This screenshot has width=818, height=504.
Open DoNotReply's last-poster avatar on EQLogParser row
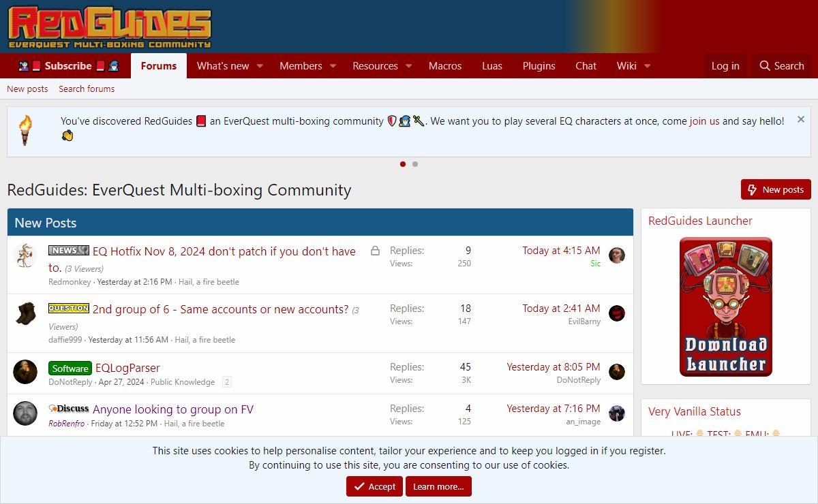[x=617, y=372]
